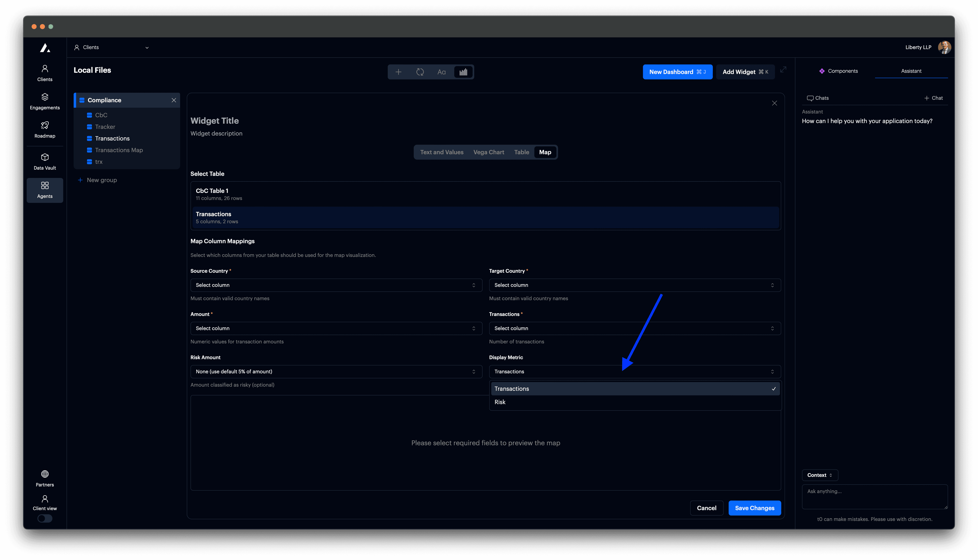
Task: Select the Roadmap icon in sidebar
Action: pyautogui.click(x=45, y=129)
